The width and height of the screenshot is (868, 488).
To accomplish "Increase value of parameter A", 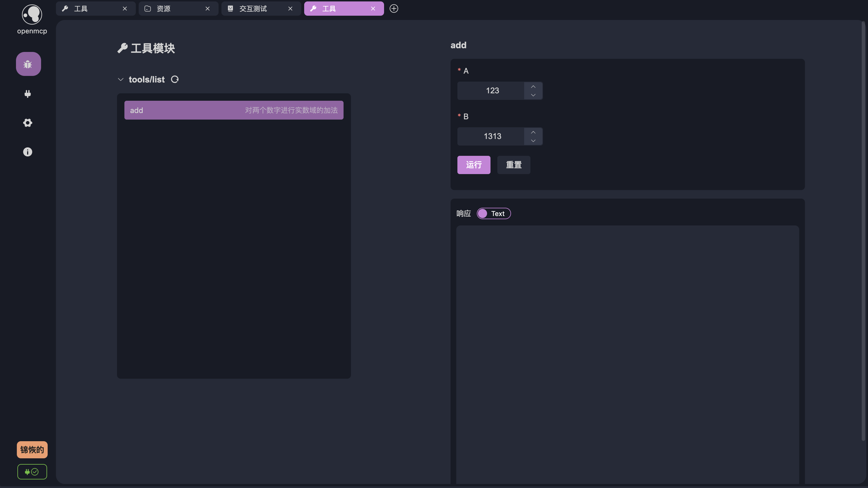I will pos(533,87).
